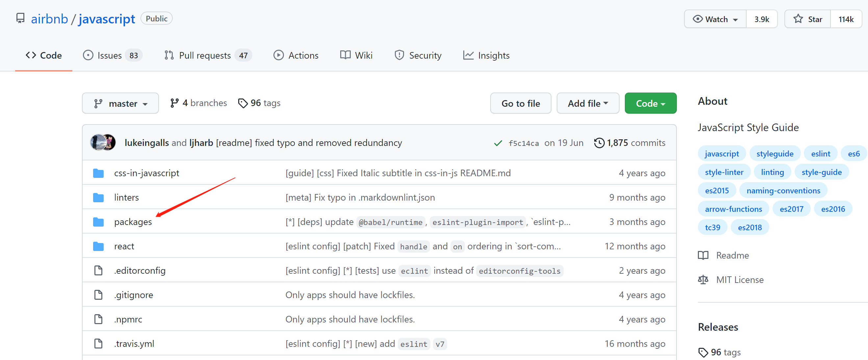Click the green commit status checkmark
Screen dimensions: 868x360
click(x=498, y=143)
